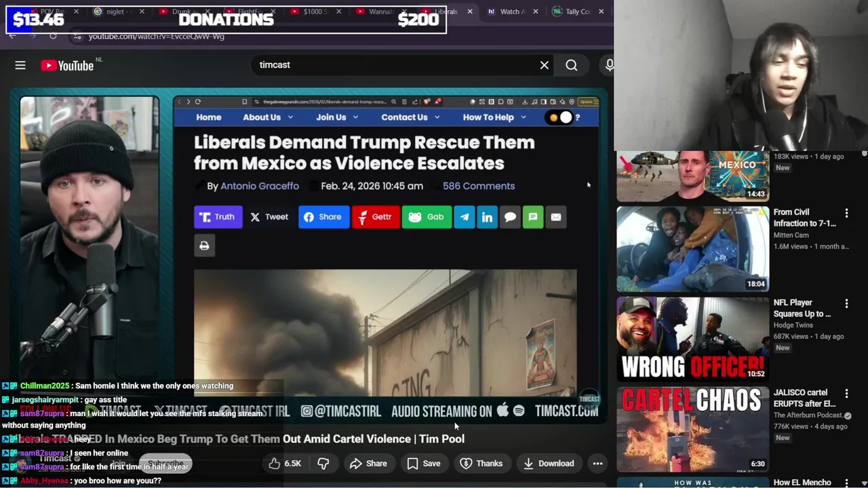This screenshot has height=488, width=868.
Task: Open options for From Civil Infraction video
Action: pos(846,213)
